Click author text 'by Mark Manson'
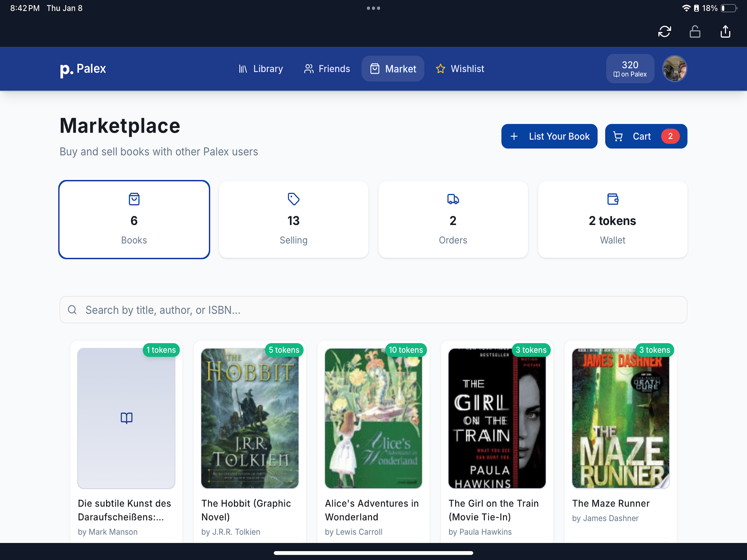The image size is (747, 560). (108, 532)
